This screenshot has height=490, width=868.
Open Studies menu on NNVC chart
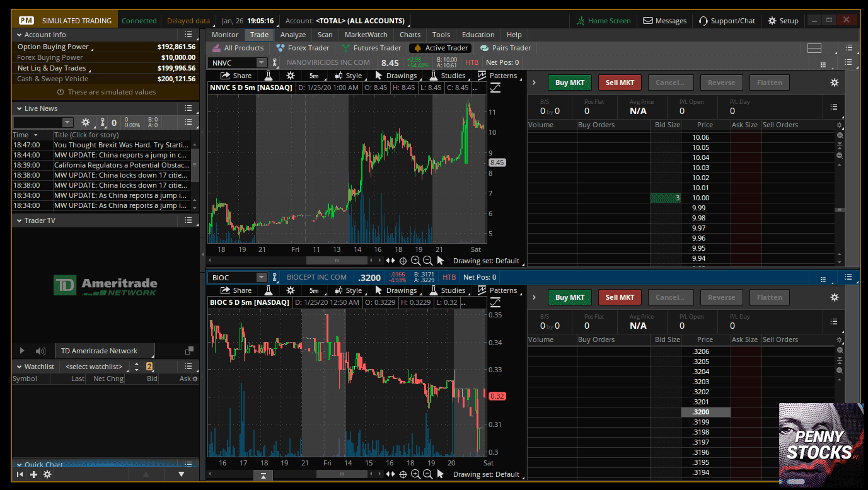click(448, 76)
